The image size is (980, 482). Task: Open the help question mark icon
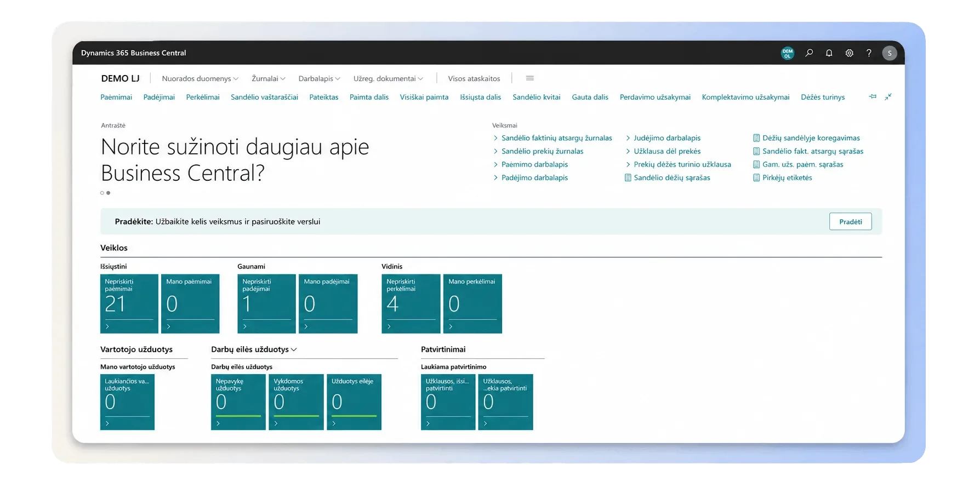point(869,53)
